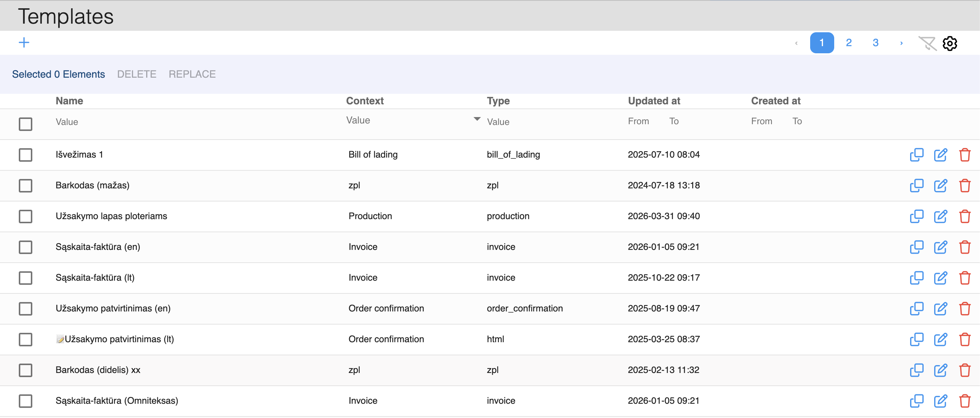Go to previous page with left chevron
980x418 pixels.
tap(796, 43)
